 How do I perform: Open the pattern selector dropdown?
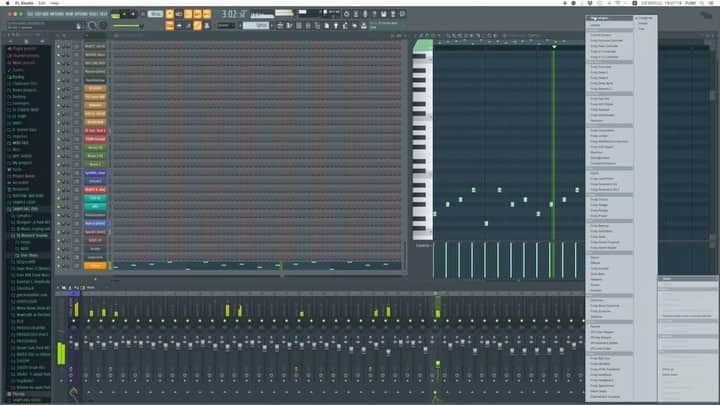(x=256, y=26)
